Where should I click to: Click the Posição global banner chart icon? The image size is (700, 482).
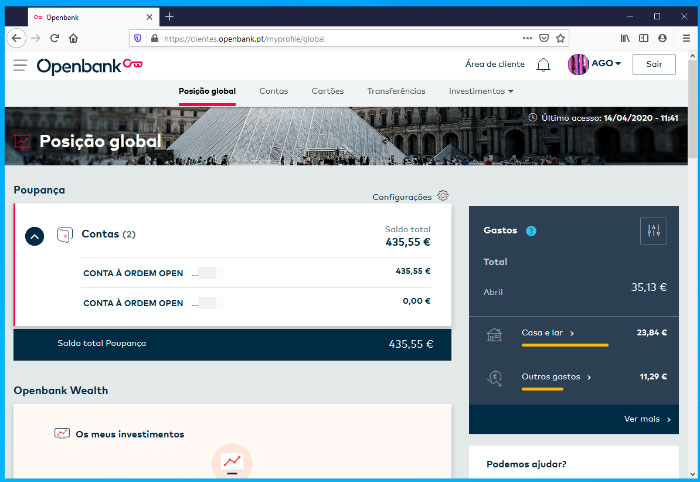pyautogui.click(x=22, y=141)
